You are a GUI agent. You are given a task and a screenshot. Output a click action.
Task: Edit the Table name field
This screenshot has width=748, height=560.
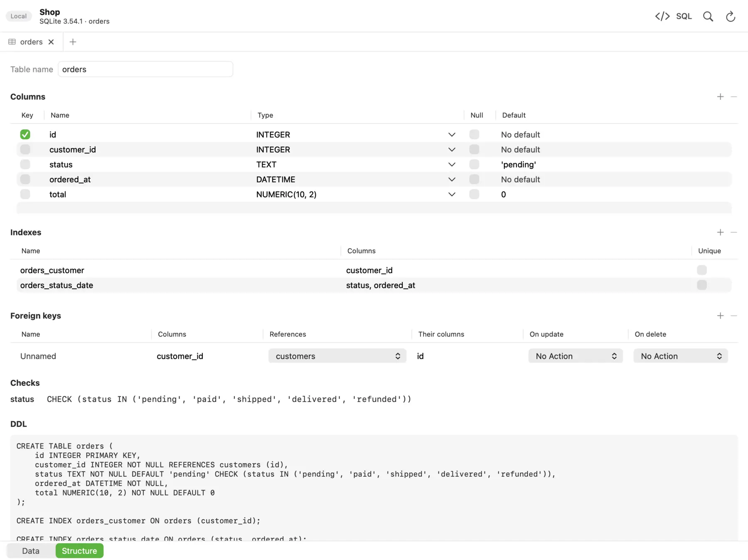145,69
